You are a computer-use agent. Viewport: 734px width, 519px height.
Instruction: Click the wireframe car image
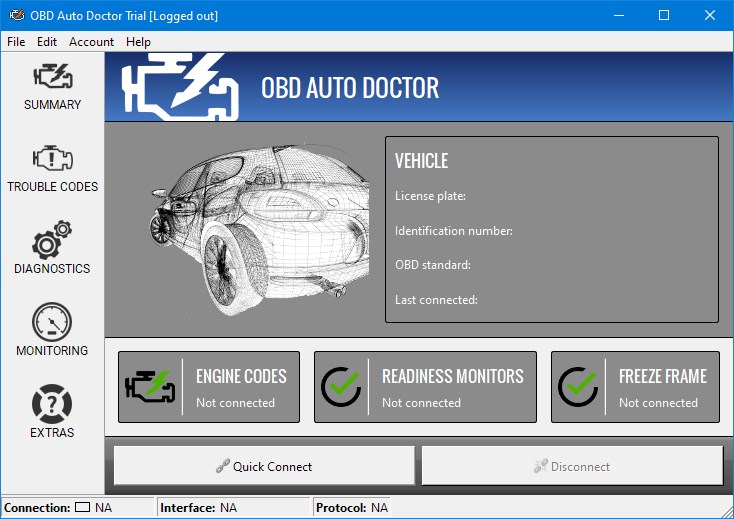pyautogui.click(x=249, y=231)
